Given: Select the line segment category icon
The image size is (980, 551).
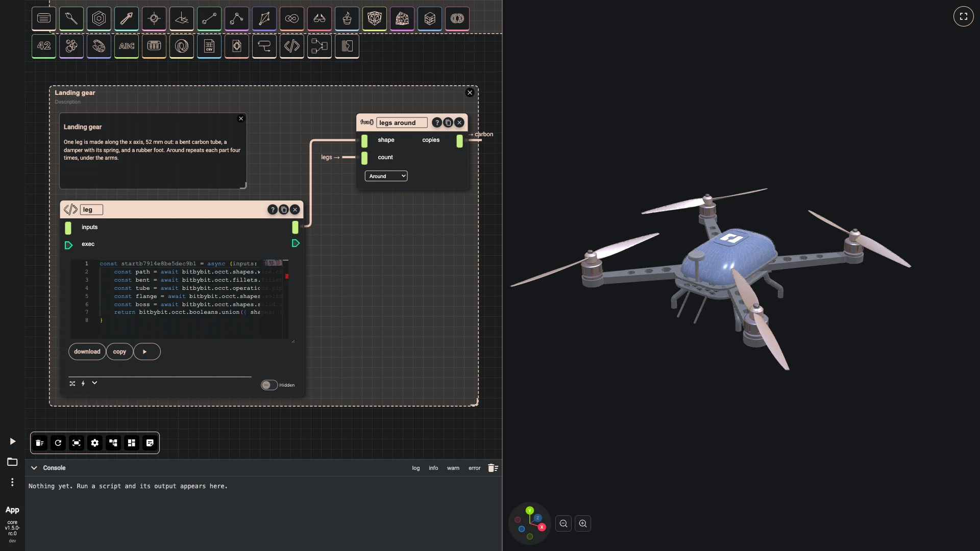Looking at the screenshot, I should (x=209, y=18).
